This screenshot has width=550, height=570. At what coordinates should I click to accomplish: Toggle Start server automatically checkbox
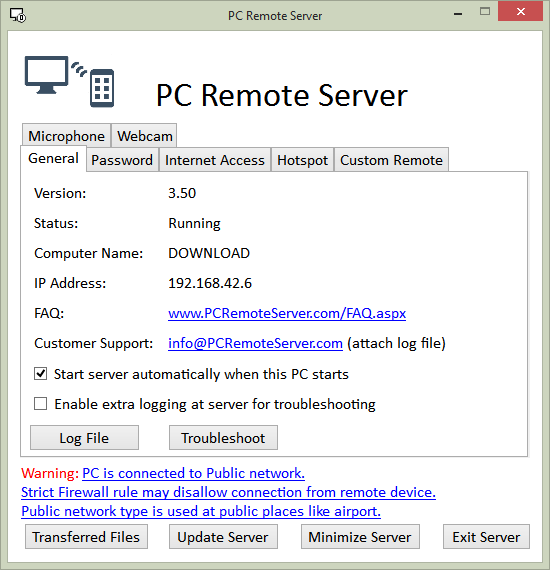40,374
